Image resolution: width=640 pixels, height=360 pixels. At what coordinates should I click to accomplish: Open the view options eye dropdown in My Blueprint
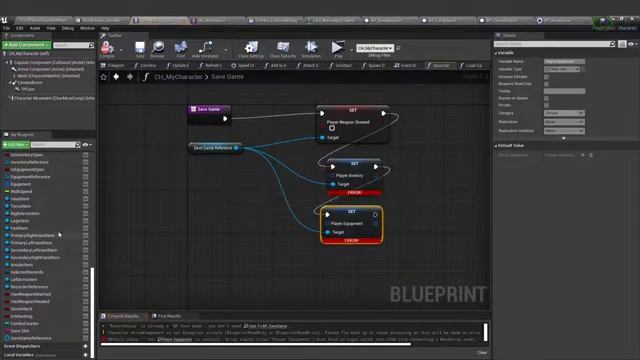point(87,145)
